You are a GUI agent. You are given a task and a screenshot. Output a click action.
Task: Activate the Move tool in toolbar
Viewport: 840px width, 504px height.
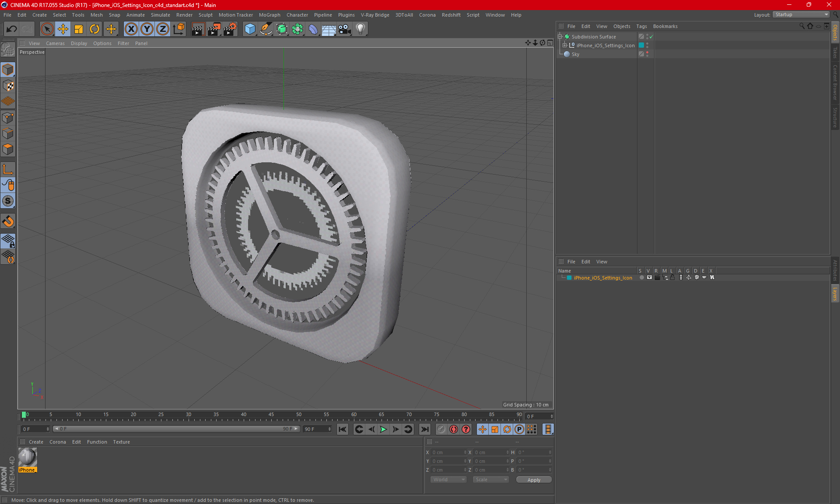point(63,29)
